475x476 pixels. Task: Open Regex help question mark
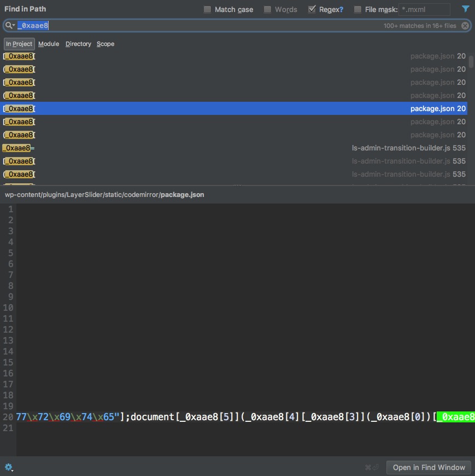pos(341,9)
